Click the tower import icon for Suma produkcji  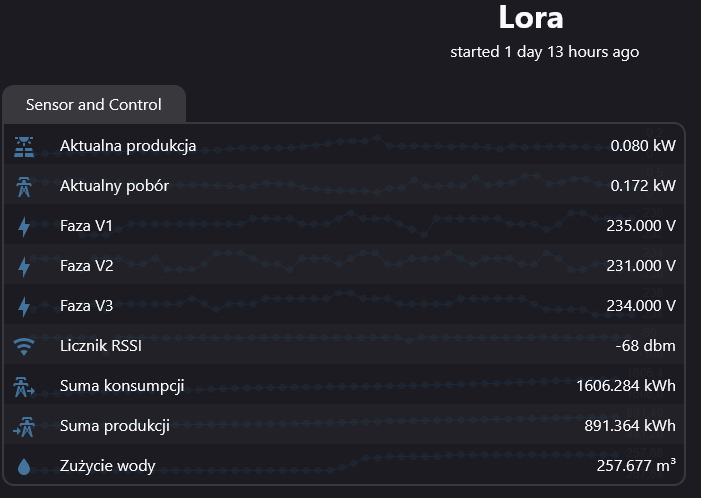click(x=24, y=426)
